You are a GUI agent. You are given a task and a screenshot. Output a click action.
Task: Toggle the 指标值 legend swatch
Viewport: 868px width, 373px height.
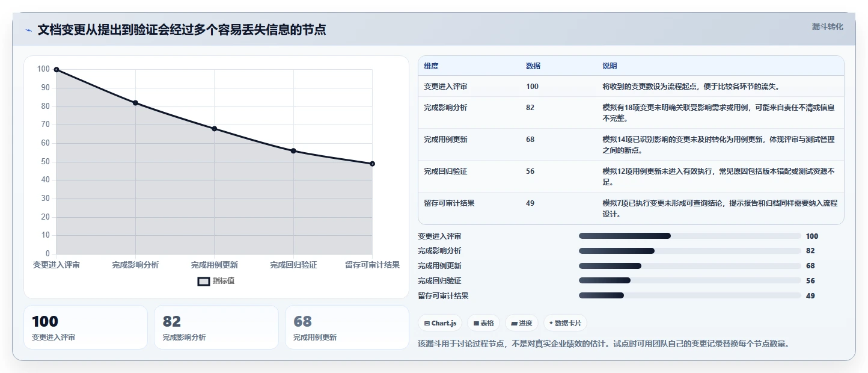point(204,281)
